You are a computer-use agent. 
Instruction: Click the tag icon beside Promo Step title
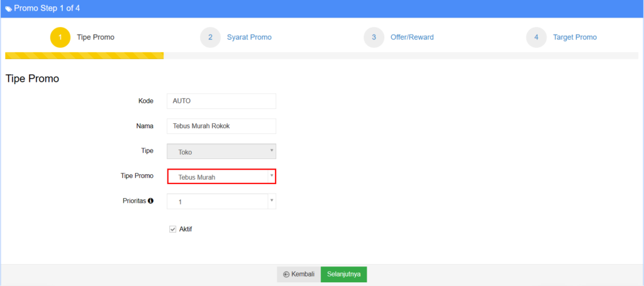(x=8, y=9)
